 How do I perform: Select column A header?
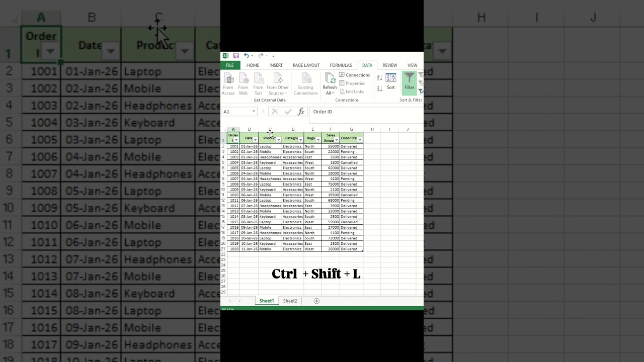point(233,129)
